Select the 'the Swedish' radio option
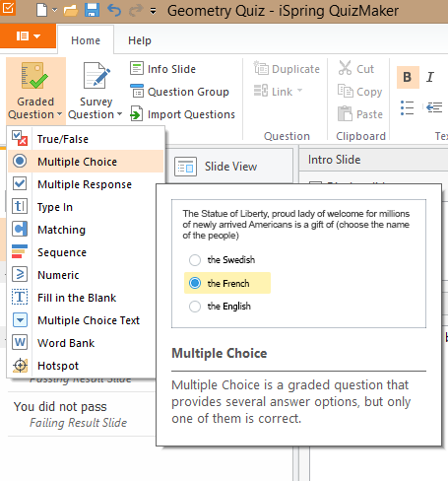448x481 pixels. 195,260
